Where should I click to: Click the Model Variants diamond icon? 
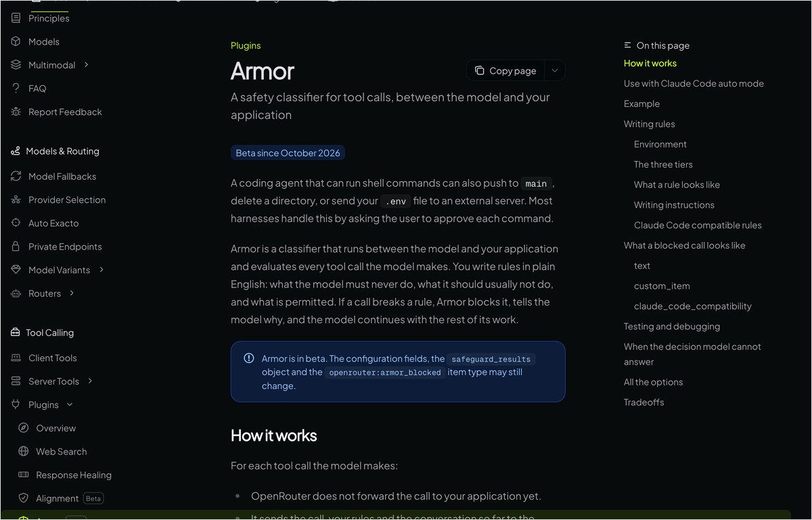pos(16,270)
